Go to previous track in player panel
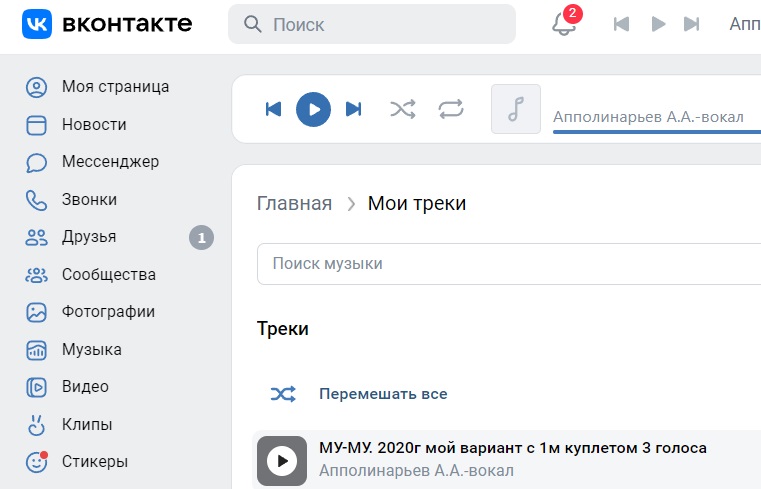761x489 pixels. (273, 109)
